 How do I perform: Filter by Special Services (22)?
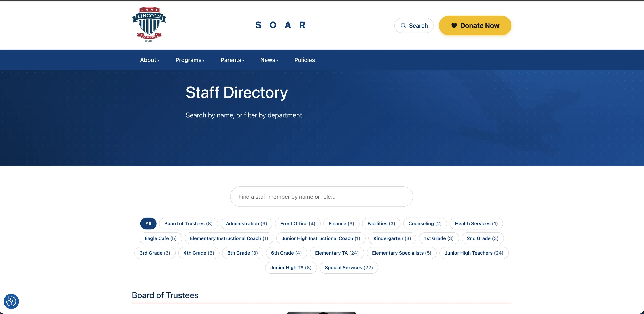pyautogui.click(x=349, y=268)
